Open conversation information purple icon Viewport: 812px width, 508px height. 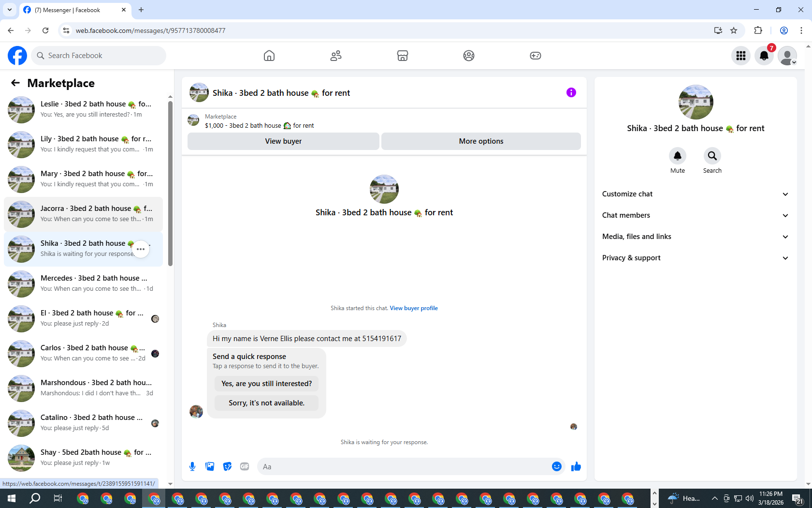[571, 92]
